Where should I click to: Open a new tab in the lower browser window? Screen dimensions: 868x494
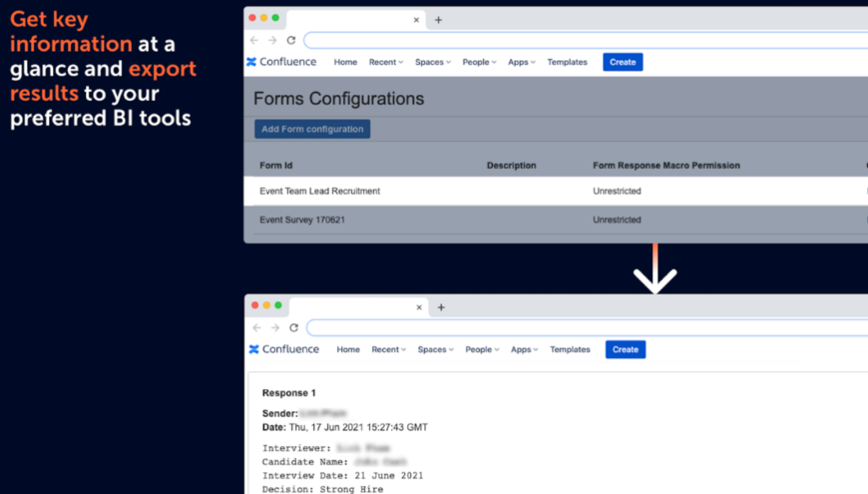pos(441,307)
